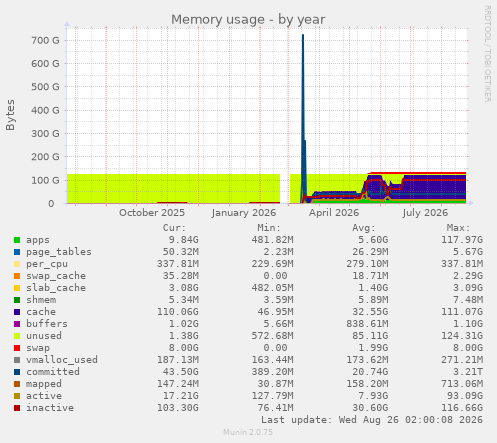The image size is (497, 443).
Task: Click the page_tables blue legend swatch
Action: [x=17, y=252]
